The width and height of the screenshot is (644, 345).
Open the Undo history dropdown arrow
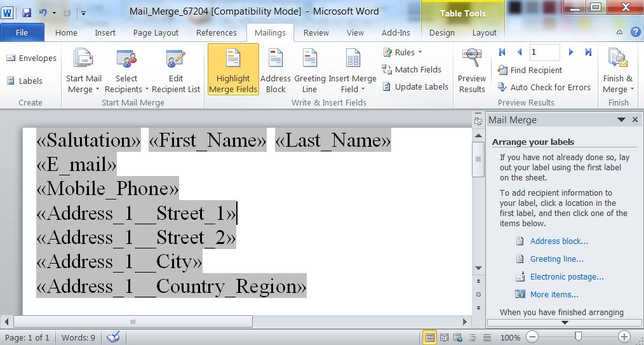click(54, 13)
